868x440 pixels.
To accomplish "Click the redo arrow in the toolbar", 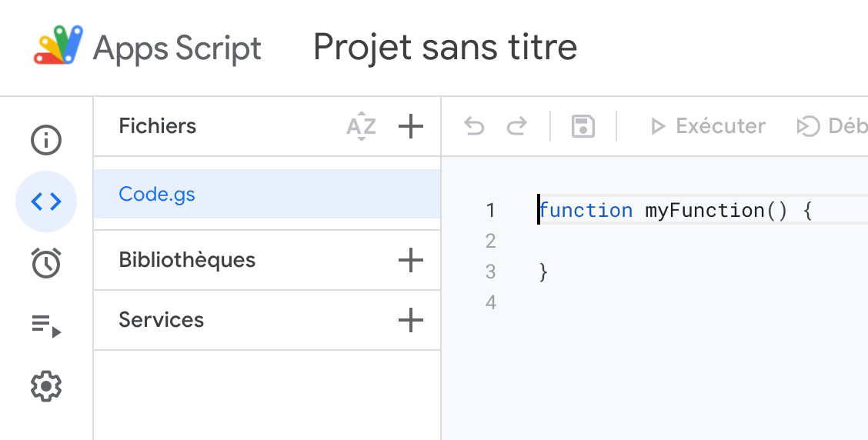I will point(516,127).
